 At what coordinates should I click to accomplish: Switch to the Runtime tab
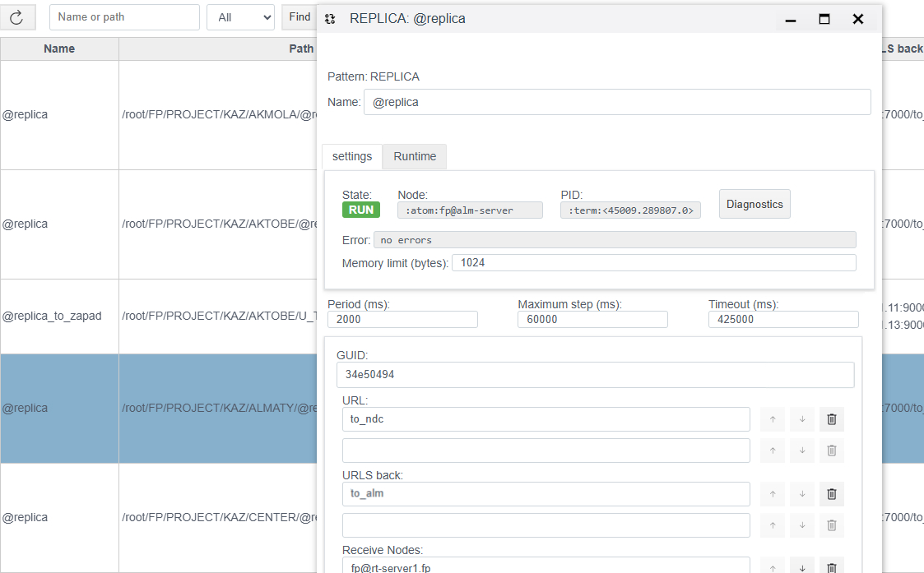[x=415, y=156]
